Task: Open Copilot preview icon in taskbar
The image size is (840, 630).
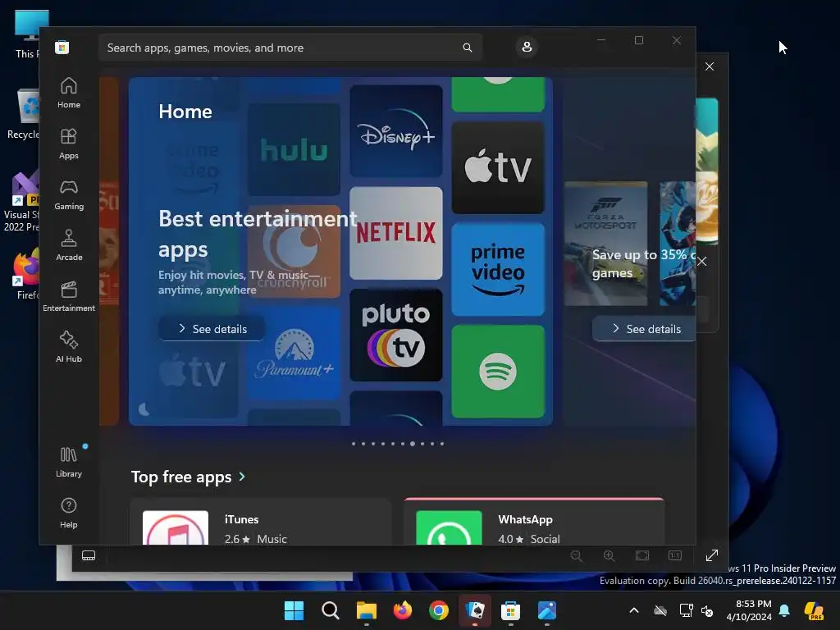Action: click(x=814, y=610)
